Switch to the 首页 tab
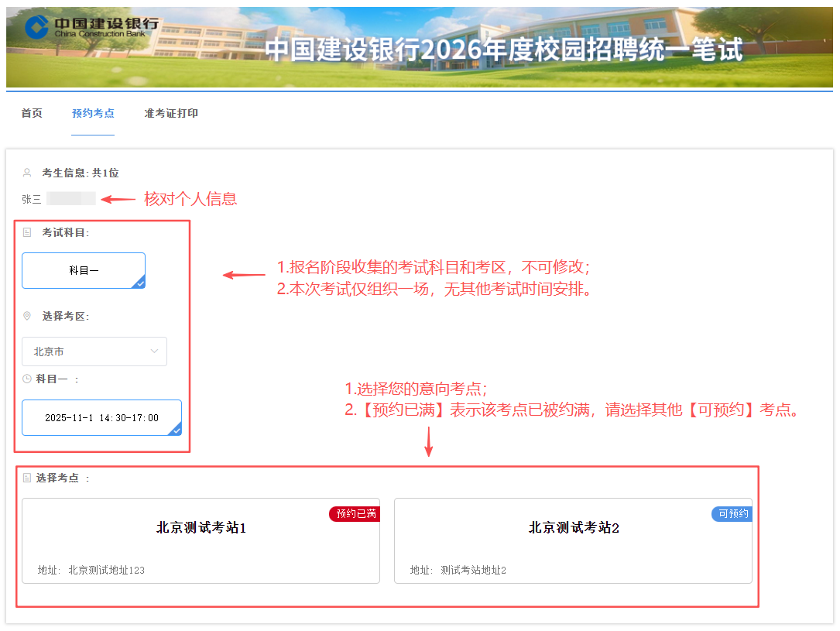840x631 pixels. point(31,113)
